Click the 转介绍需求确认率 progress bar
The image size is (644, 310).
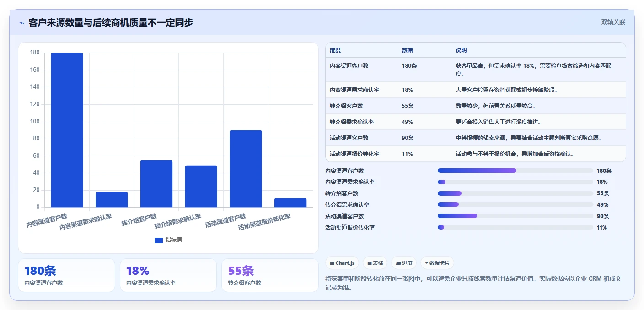pyautogui.click(x=515, y=204)
